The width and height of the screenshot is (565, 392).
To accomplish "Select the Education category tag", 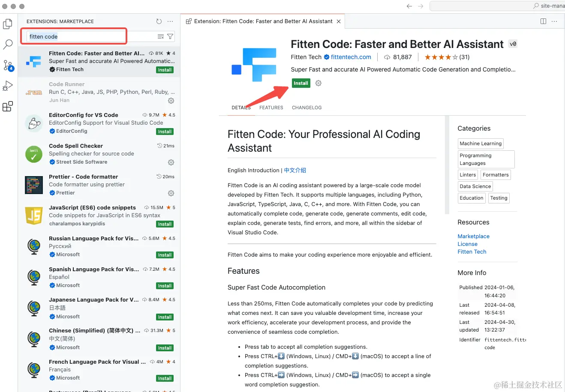I will 472,198.
